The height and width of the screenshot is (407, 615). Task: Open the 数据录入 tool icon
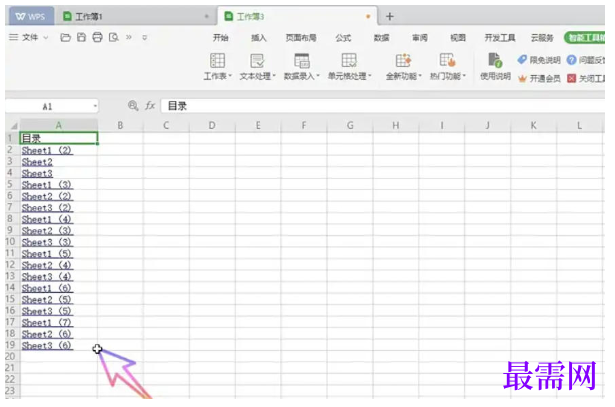click(x=302, y=61)
